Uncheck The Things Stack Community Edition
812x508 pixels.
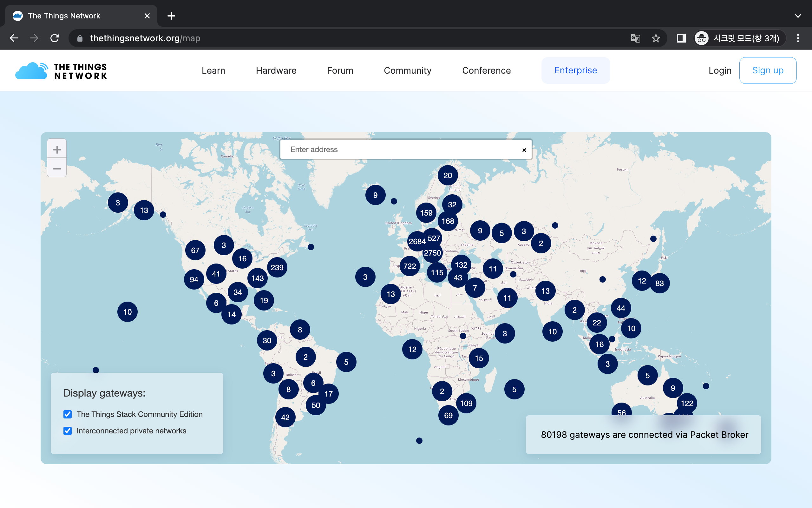[x=68, y=414]
